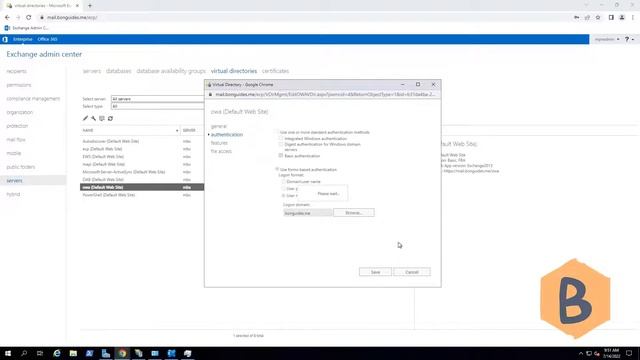Click the NAME column sort arrow
Screen dimensions: 640x360
(177, 131)
